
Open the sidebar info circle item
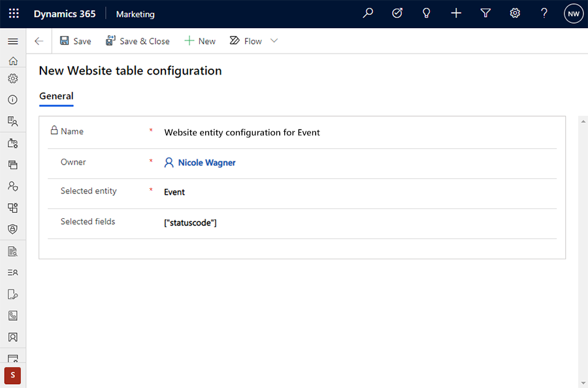[x=13, y=99]
